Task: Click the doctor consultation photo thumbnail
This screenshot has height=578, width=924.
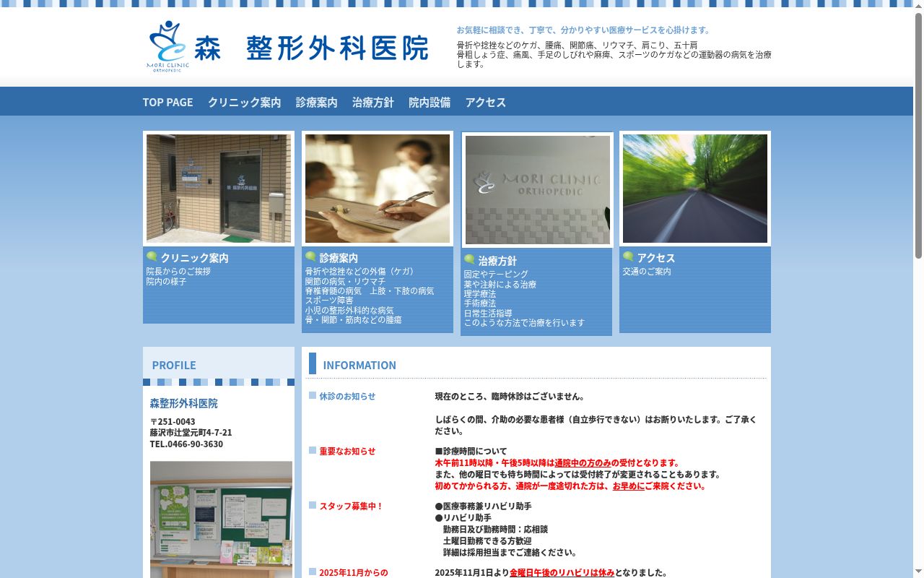Action: click(378, 189)
